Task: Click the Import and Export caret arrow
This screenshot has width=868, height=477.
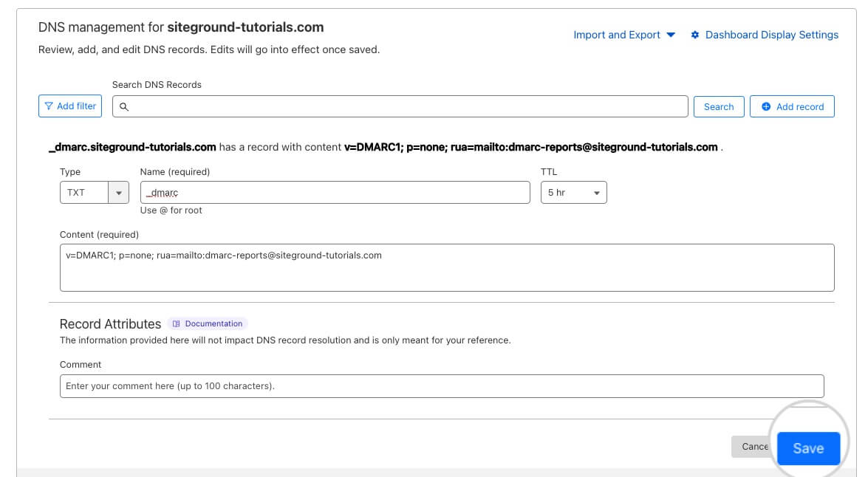Action: pos(670,35)
